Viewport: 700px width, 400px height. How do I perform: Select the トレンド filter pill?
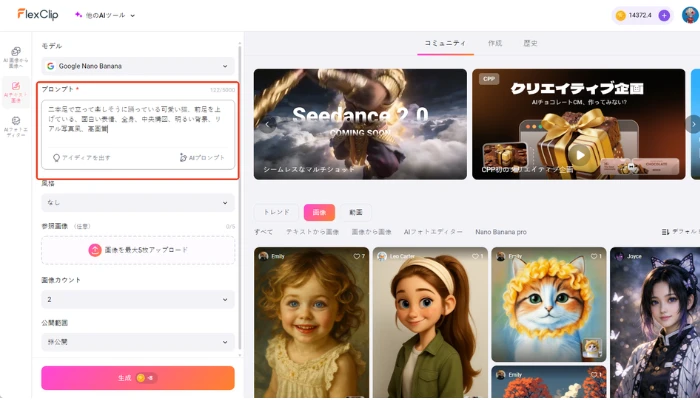click(x=276, y=212)
